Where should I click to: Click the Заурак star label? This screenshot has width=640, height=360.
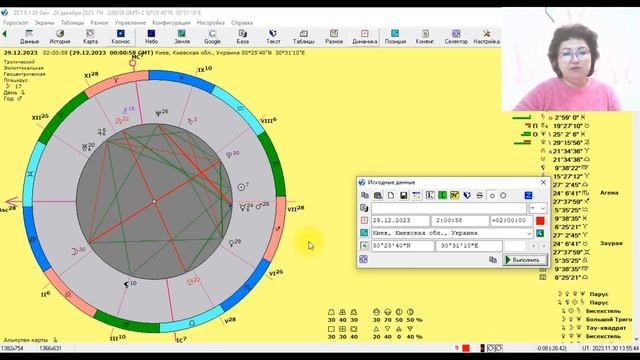[x=611, y=243]
